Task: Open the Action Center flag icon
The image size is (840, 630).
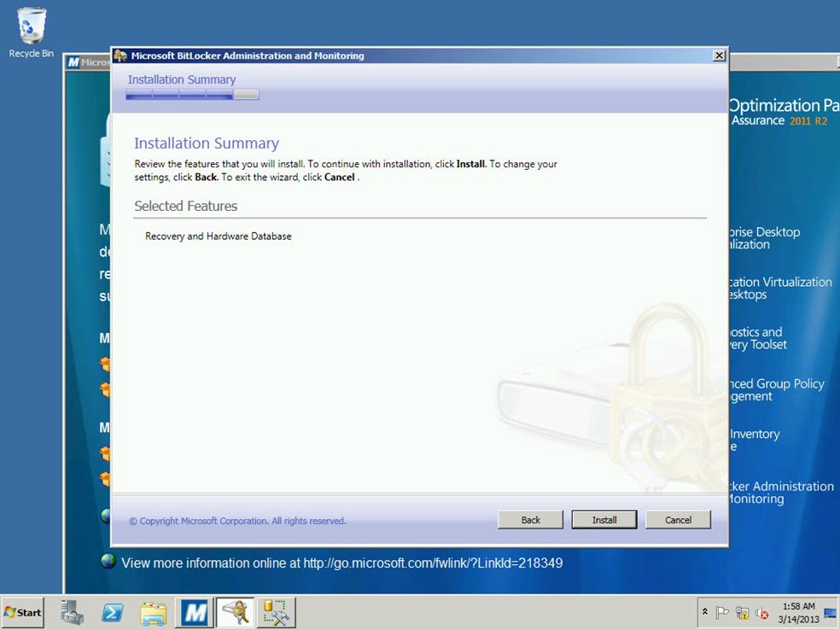Action: click(723, 612)
